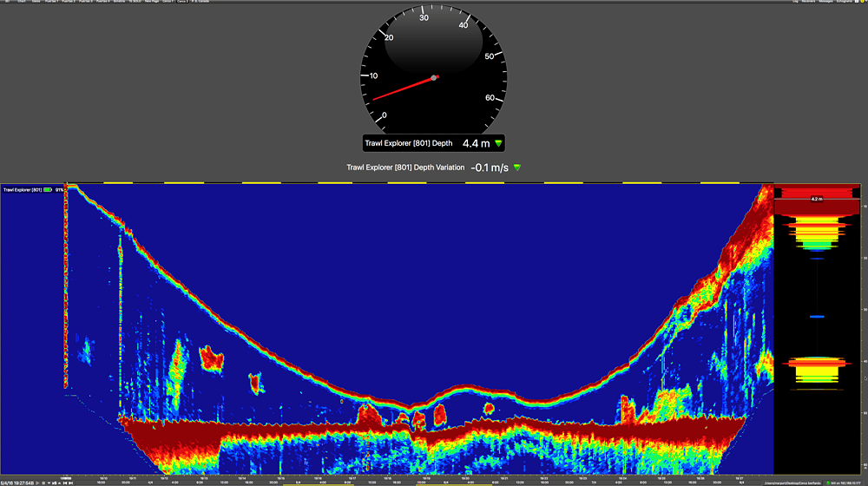Click the 4.2 m marker on side echogram
868x486 pixels.
tap(816, 199)
